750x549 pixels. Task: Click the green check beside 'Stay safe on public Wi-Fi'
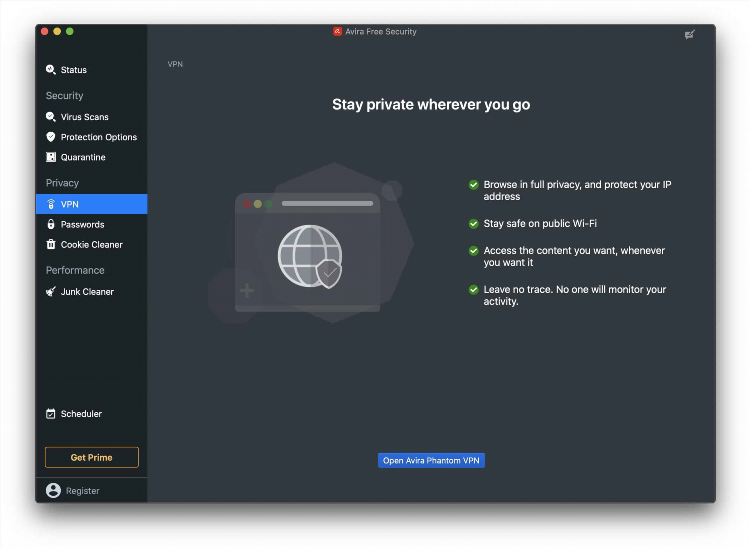pos(474,223)
